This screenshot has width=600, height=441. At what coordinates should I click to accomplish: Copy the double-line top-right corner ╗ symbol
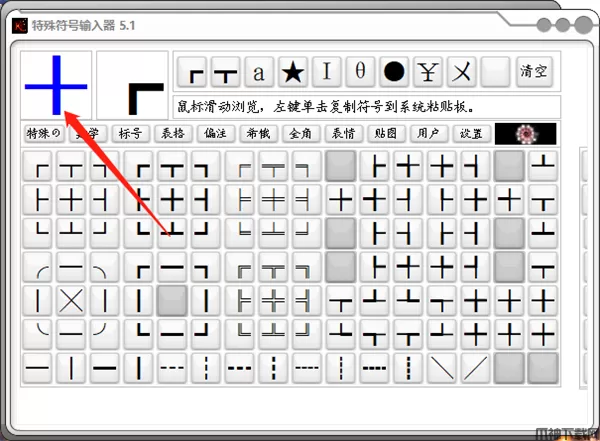tap(307, 267)
